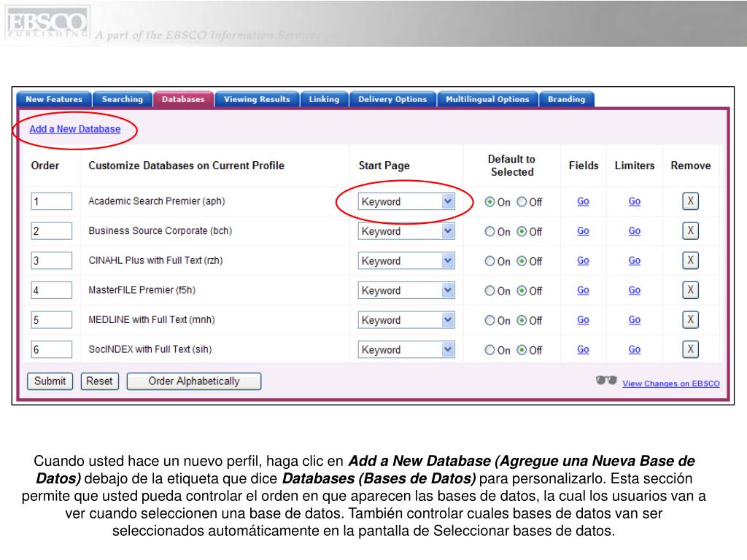This screenshot has width=747, height=560.
Task: Set Academic Search Premier default to On
Action: 489,202
